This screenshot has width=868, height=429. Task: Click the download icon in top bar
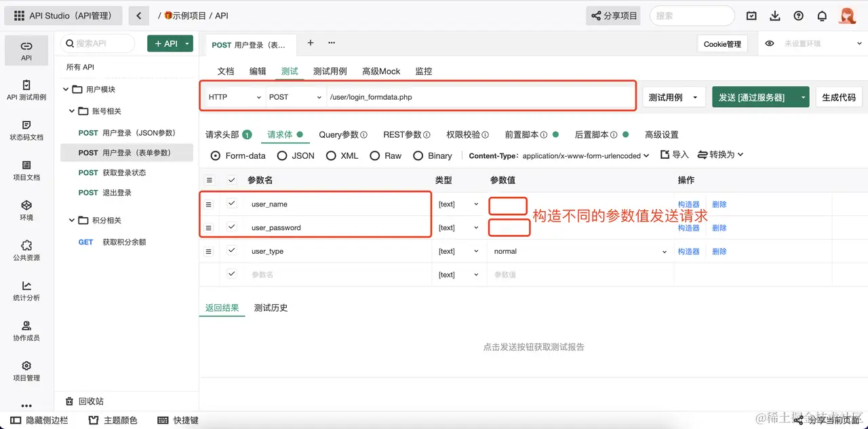(x=775, y=16)
